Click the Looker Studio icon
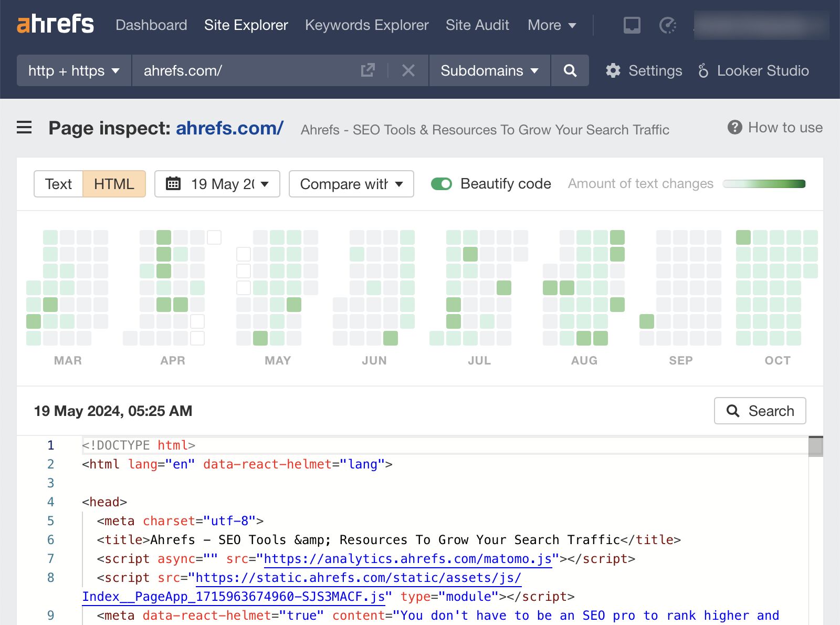This screenshot has width=840, height=625. coord(703,70)
